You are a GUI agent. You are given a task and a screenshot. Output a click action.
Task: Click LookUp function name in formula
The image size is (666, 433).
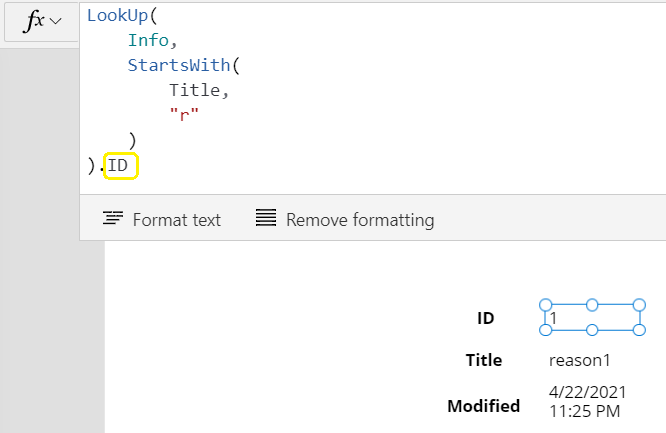pyautogui.click(x=117, y=16)
